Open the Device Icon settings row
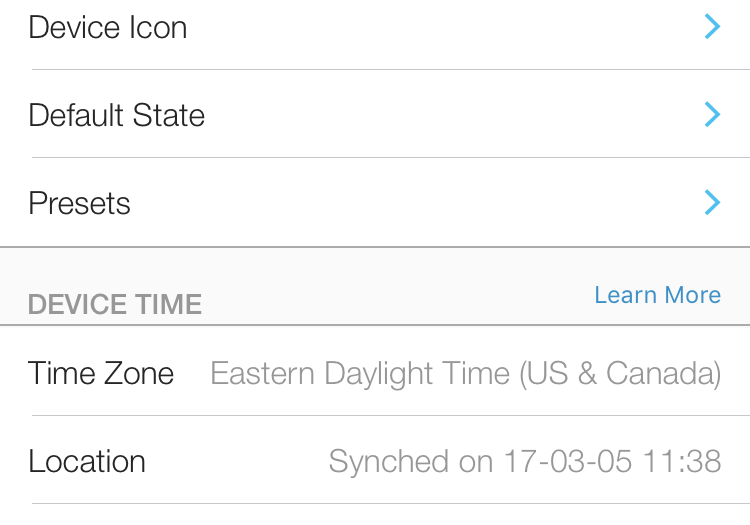Screen dimensions: 750x525 375,27
